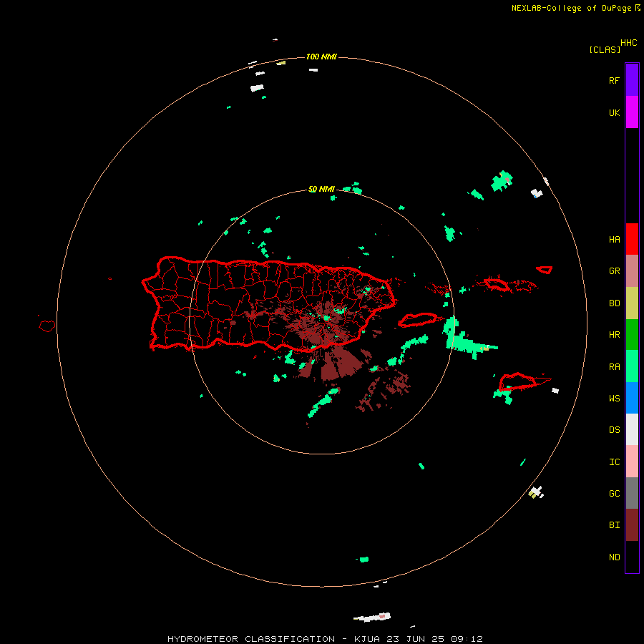
Task: Click the magenta UK color swatch
Action: [x=632, y=112]
